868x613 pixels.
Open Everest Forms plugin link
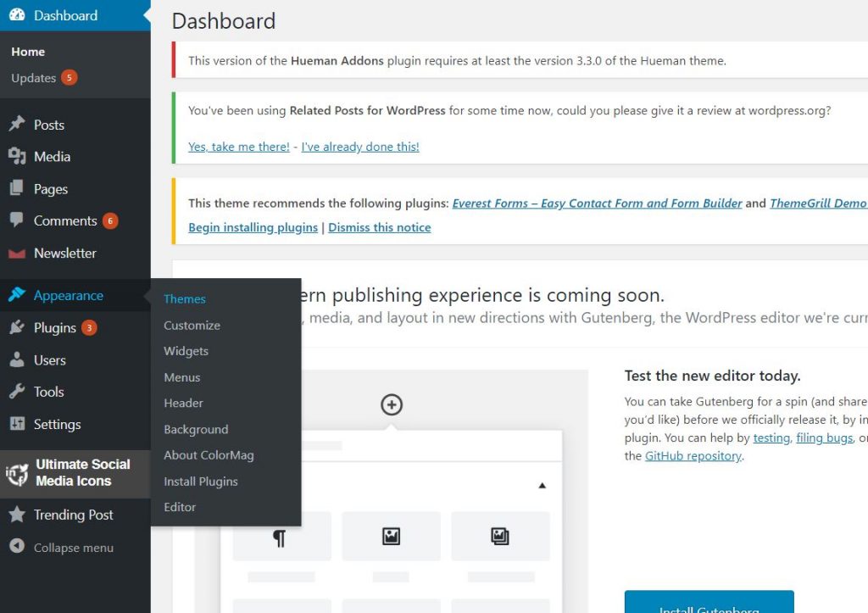coord(598,203)
